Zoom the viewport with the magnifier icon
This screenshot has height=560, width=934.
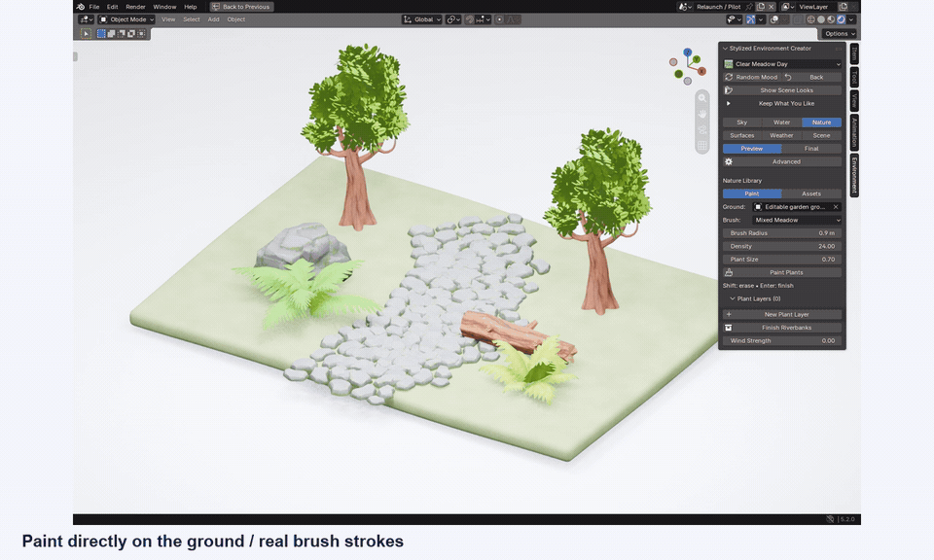click(x=702, y=98)
